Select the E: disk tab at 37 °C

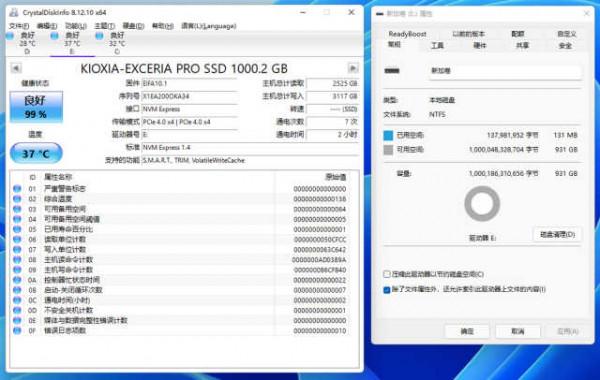pyautogui.click(x=72, y=43)
